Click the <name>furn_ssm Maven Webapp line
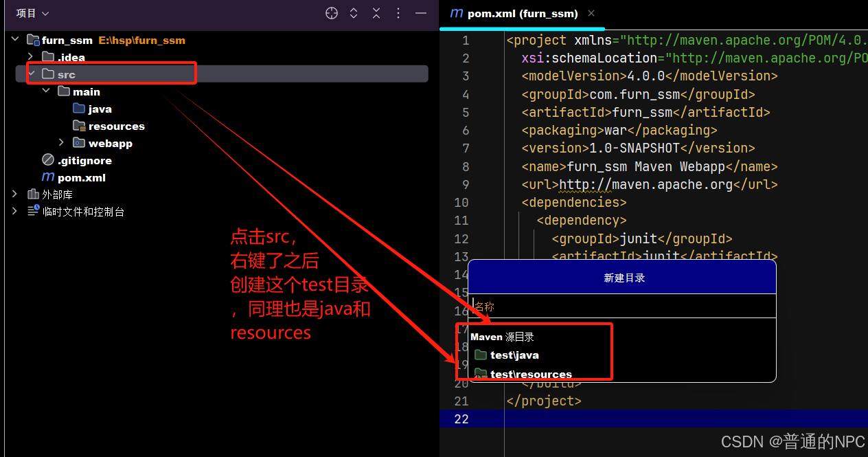This screenshot has height=457, width=868. point(649,166)
